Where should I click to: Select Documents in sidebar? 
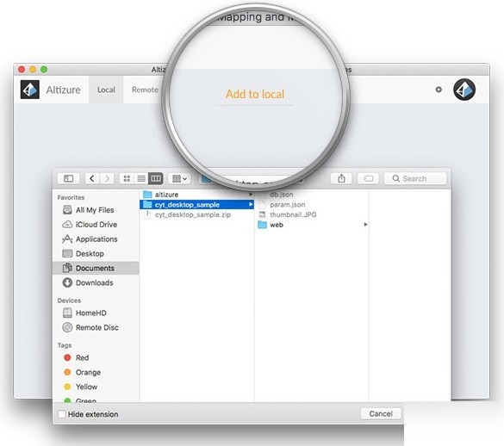pos(96,268)
